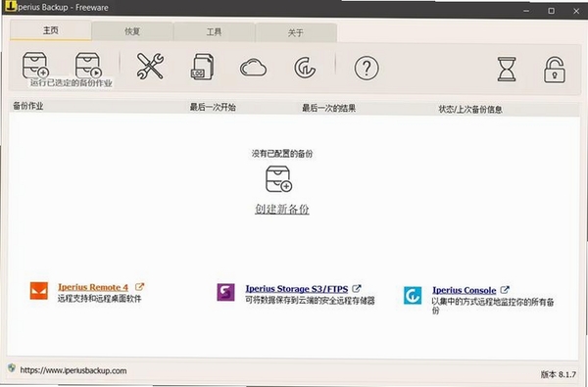Click the hourglass icon in toolbar
Image resolution: width=588 pixels, height=387 pixels.
(507, 69)
